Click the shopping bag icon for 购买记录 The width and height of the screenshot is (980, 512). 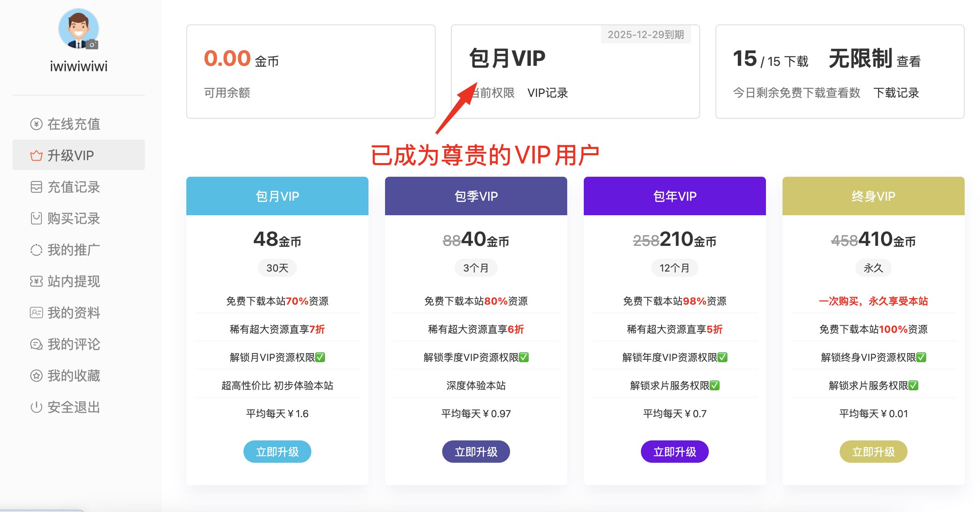36,218
